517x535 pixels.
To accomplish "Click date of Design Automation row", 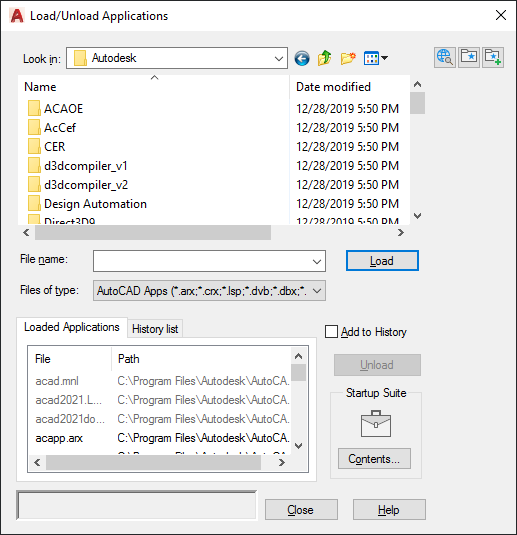I will coord(347,204).
